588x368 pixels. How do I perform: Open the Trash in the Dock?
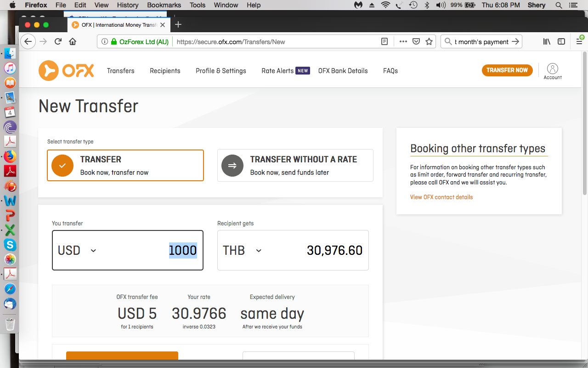click(x=10, y=324)
